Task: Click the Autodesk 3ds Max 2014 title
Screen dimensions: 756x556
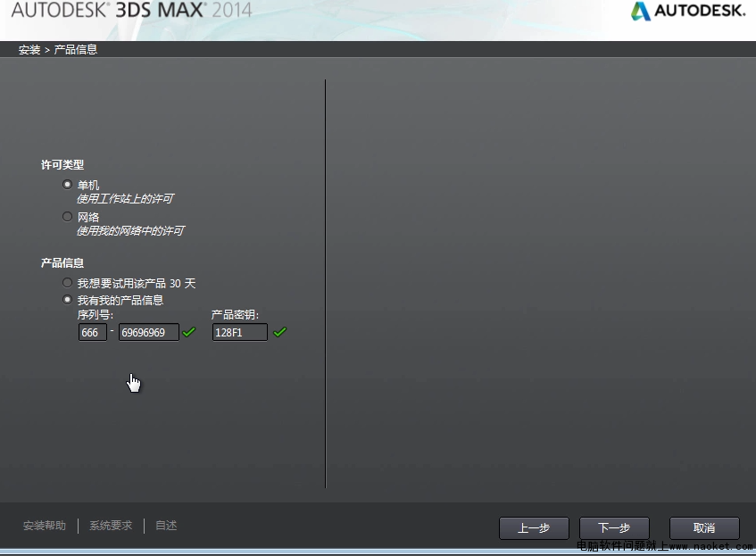Action: click(131, 10)
